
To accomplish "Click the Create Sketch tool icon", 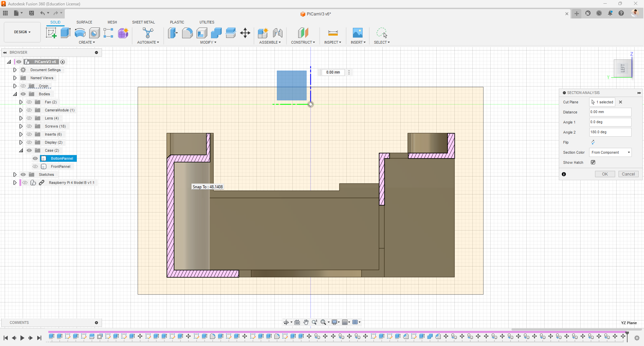I will tap(51, 33).
